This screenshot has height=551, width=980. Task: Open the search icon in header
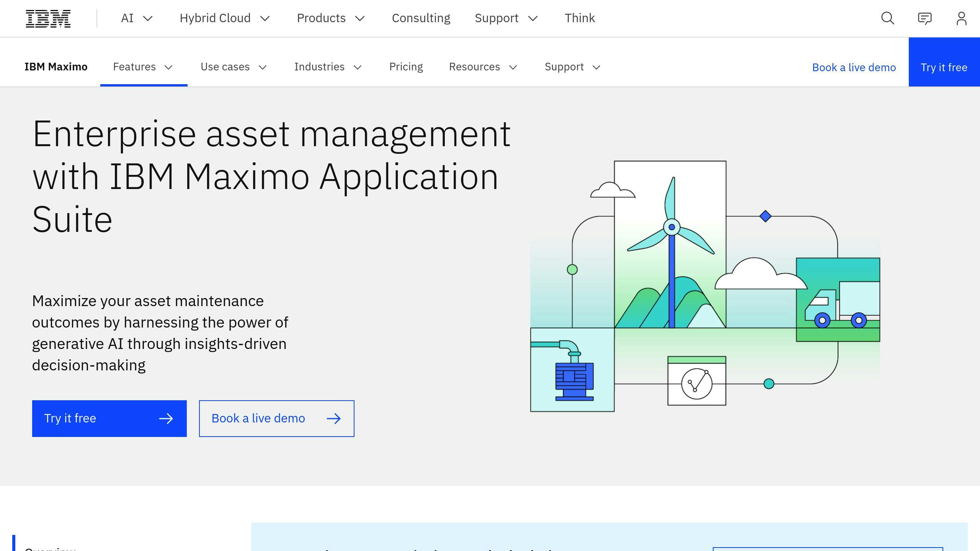[x=887, y=18]
